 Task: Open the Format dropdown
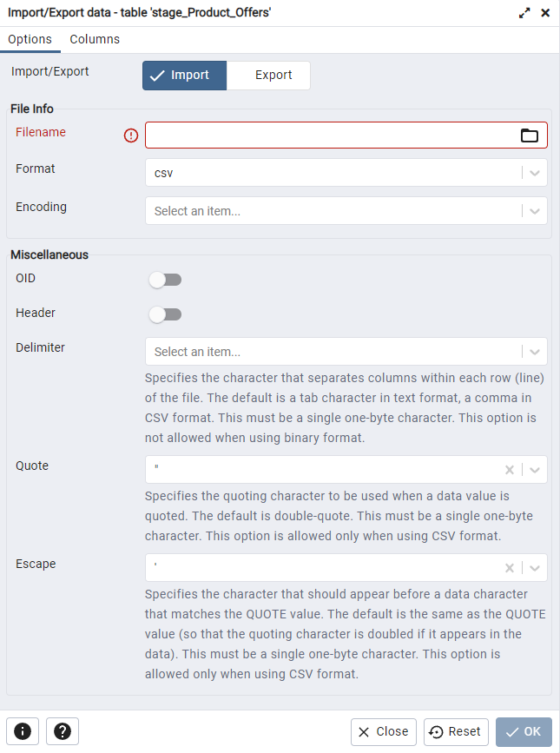tap(346, 173)
